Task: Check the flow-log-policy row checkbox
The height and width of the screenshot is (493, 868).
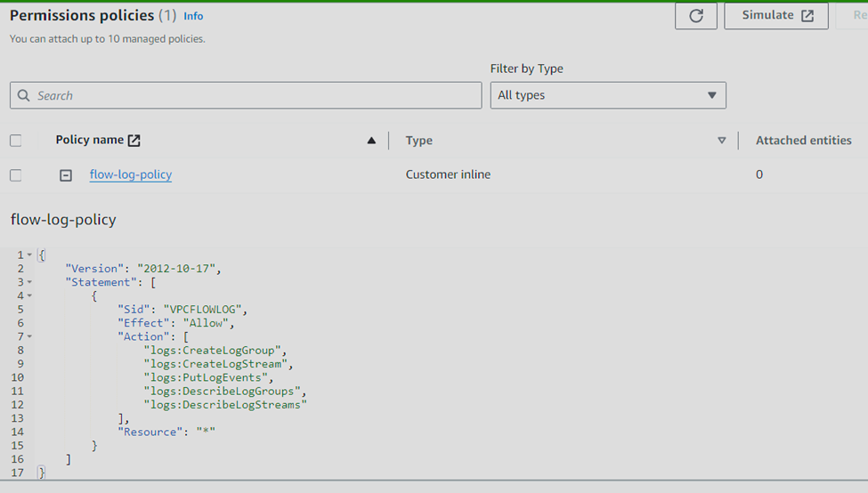Action: point(15,174)
